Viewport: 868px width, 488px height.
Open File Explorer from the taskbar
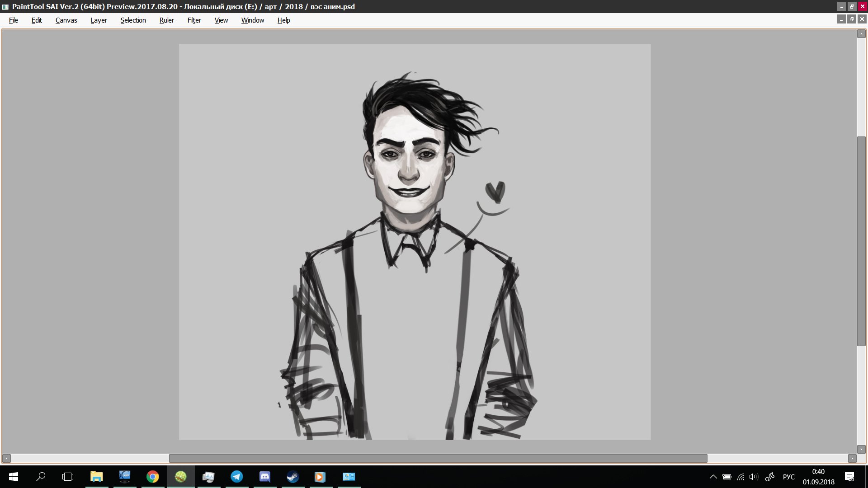(x=97, y=477)
